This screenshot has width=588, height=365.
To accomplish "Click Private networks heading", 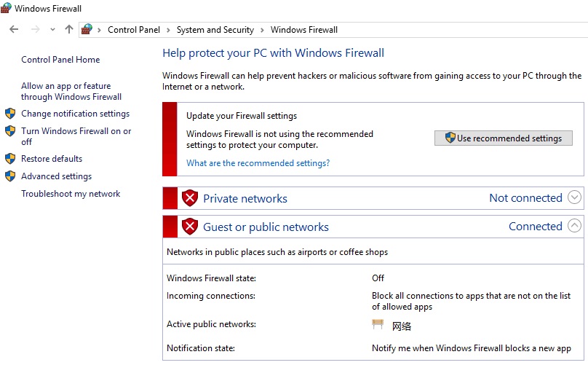I will [245, 198].
